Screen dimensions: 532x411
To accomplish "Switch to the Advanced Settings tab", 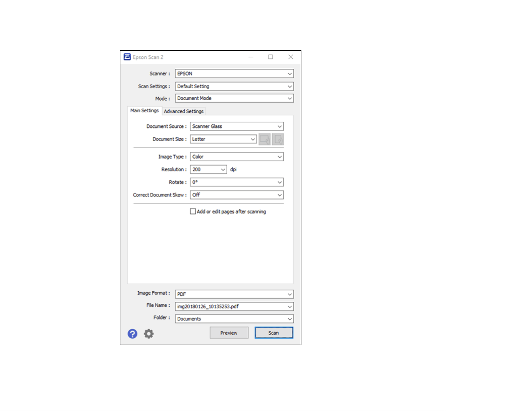I will click(184, 111).
